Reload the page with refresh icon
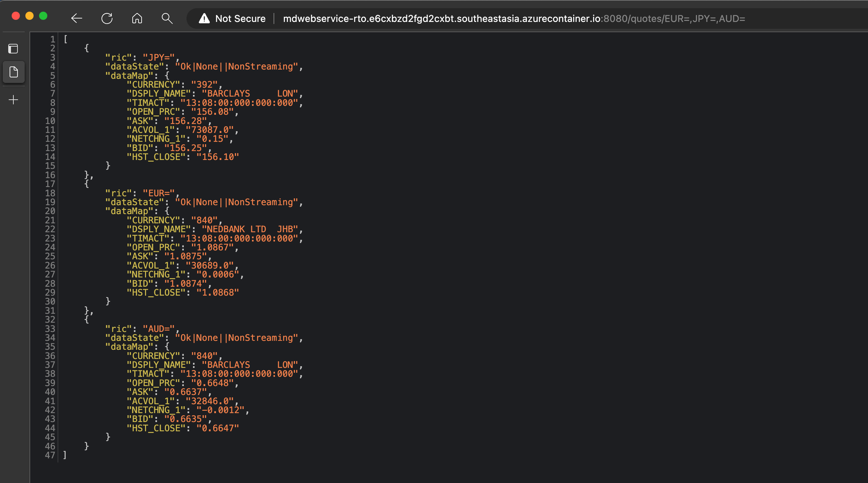Viewport: 868px width, 483px height. pyautogui.click(x=107, y=18)
